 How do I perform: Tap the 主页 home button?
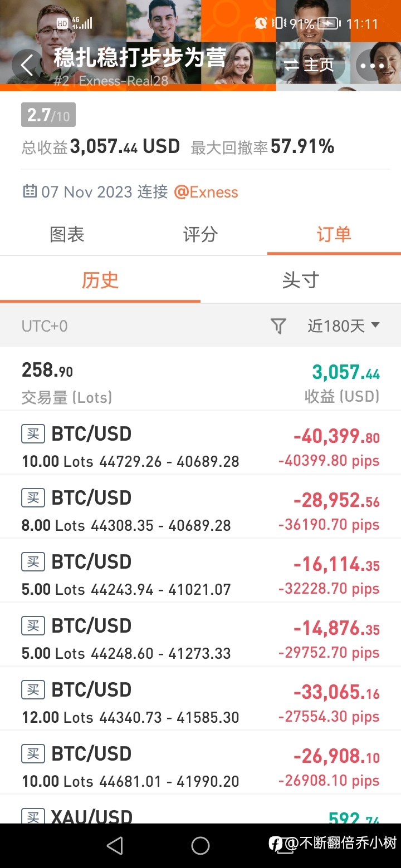pyautogui.click(x=309, y=65)
